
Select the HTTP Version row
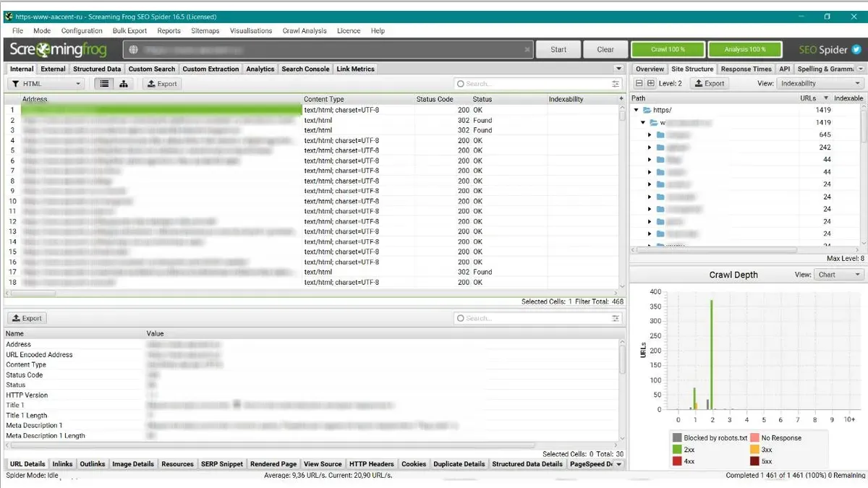coord(313,395)
